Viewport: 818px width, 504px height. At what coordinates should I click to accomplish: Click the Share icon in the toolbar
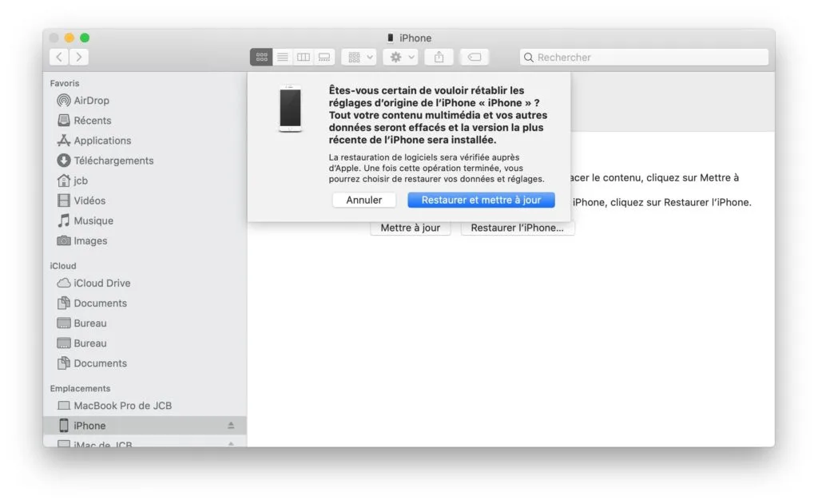[438, 56]
